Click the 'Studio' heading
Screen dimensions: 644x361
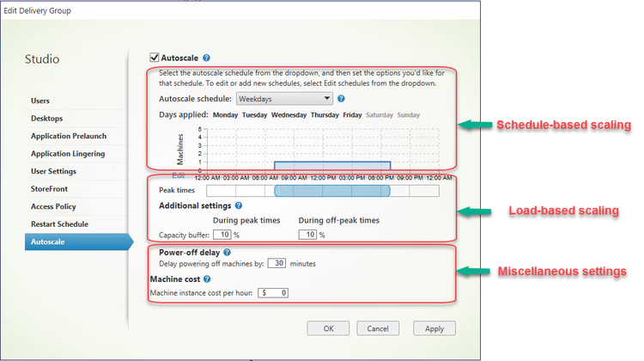click(x=42, y=59)
